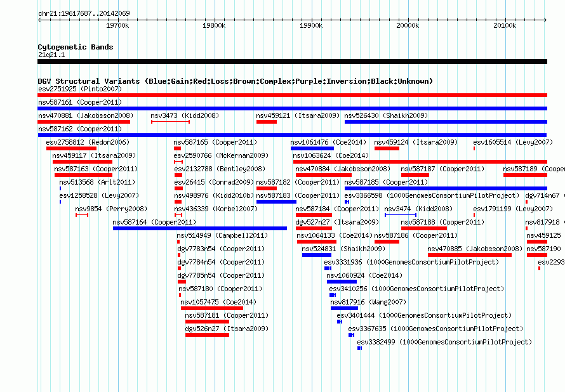Screen dimensions: 565x392
Task: Click the left arrow end of the ruler
Action: [39, 20]
